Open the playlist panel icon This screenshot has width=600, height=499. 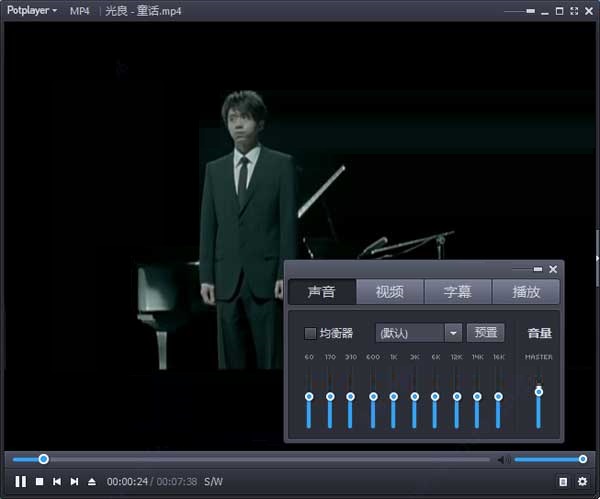563,481
